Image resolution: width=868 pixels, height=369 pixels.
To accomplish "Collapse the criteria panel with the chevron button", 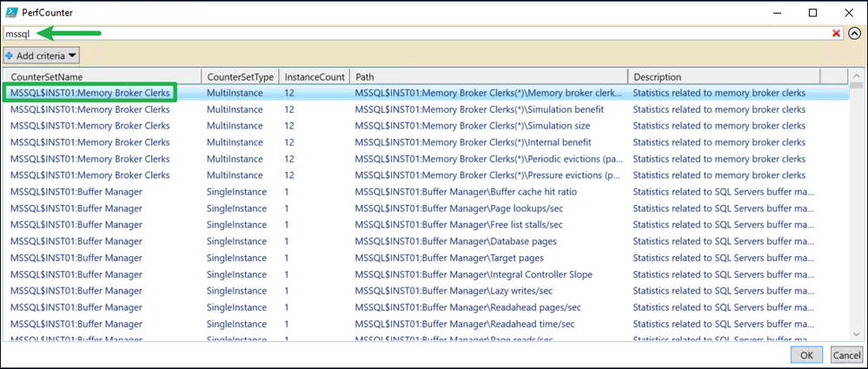I will coord(853,34).
